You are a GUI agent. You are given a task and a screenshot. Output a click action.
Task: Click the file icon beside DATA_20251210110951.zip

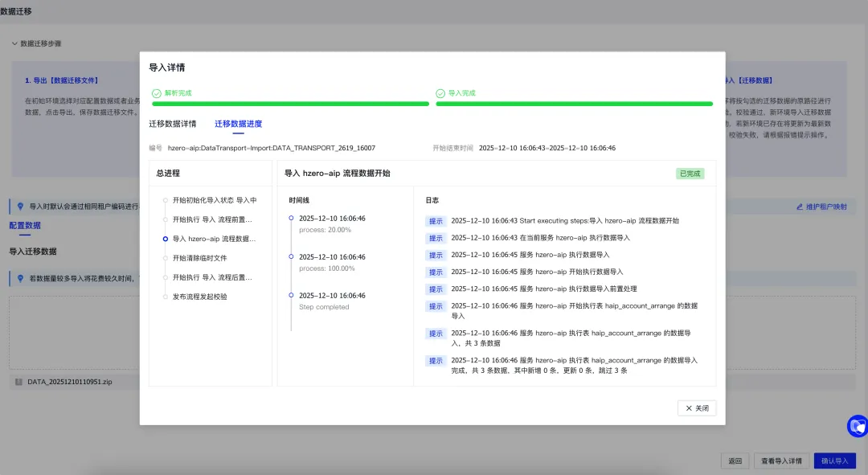[x=18, y=382]
